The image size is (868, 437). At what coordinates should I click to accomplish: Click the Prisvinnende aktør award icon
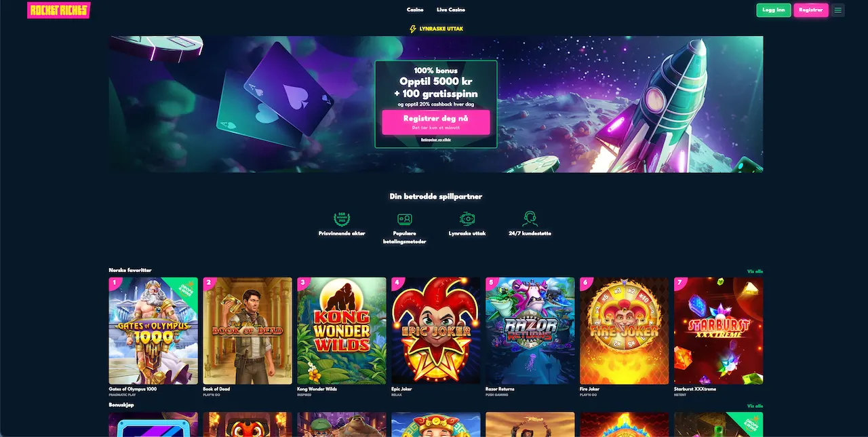pyautogui.click(x=342, y=219)
